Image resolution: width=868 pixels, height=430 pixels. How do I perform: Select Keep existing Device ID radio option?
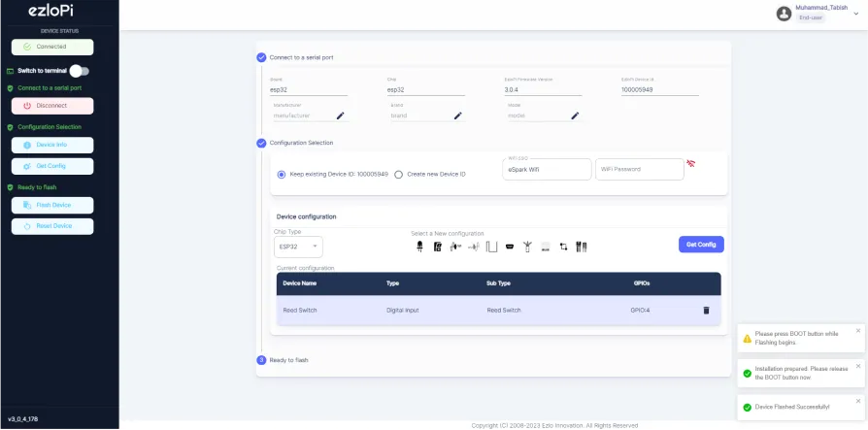click(282, 175)
